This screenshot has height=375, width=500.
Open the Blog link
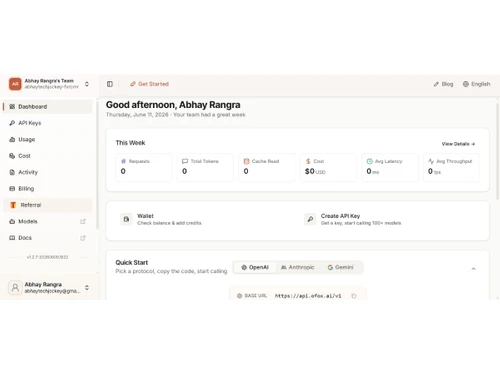[x=443, y=84]
